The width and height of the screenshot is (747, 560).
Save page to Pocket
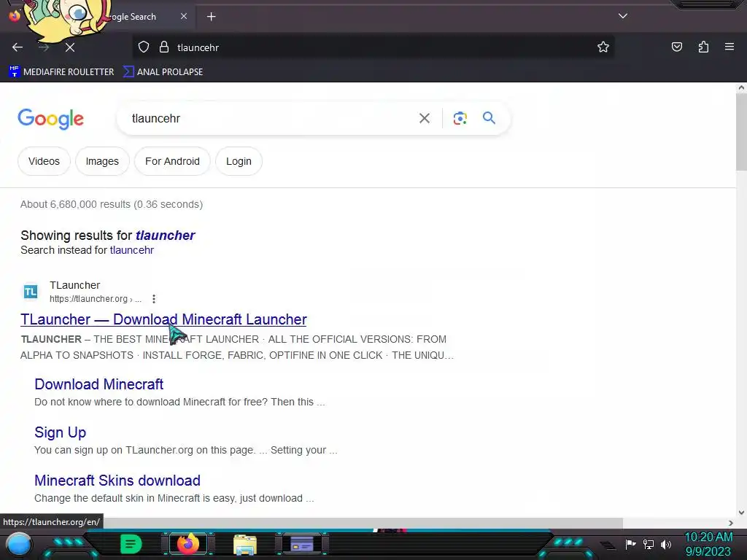click(x=677, y=47)
